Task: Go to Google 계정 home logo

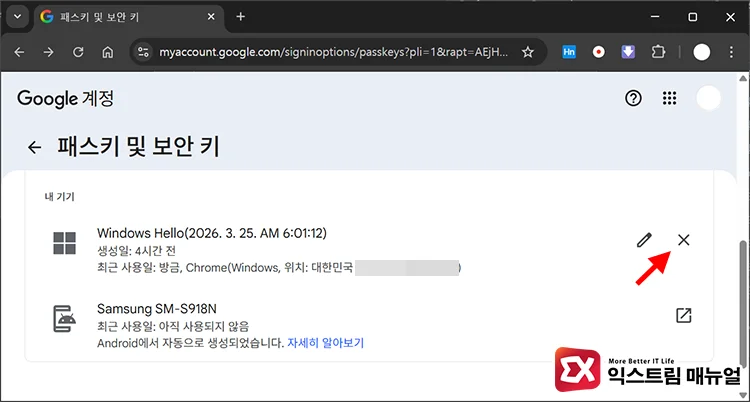Action: tap(66, 99)
